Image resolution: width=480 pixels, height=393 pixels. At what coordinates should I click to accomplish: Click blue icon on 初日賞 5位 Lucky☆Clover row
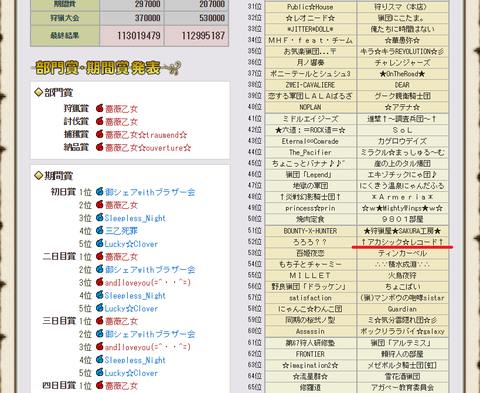coord(99,243)
